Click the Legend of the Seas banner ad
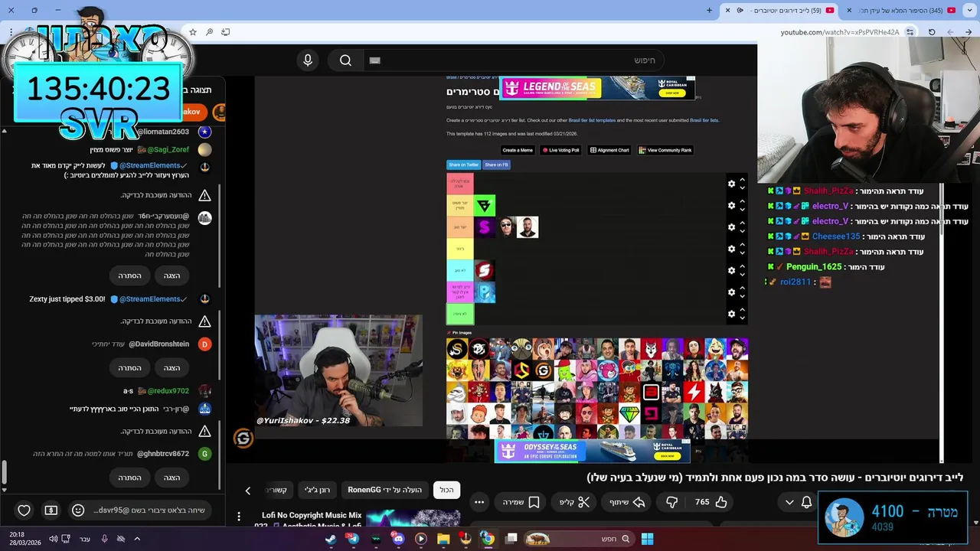 tap(597, 88)
